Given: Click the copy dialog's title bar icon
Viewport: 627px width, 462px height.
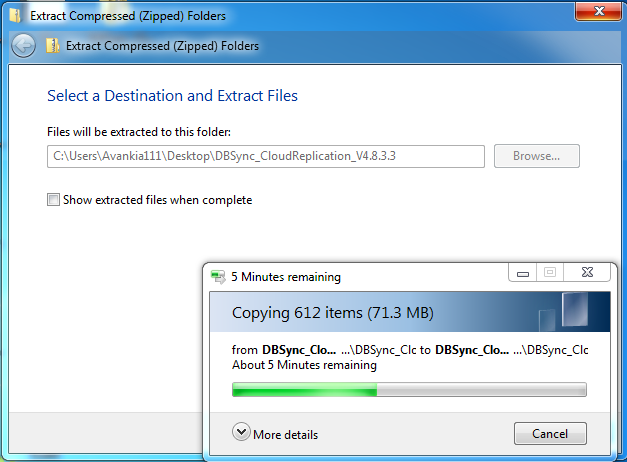Looking at the screenshot, I should (x=217, y=277).
